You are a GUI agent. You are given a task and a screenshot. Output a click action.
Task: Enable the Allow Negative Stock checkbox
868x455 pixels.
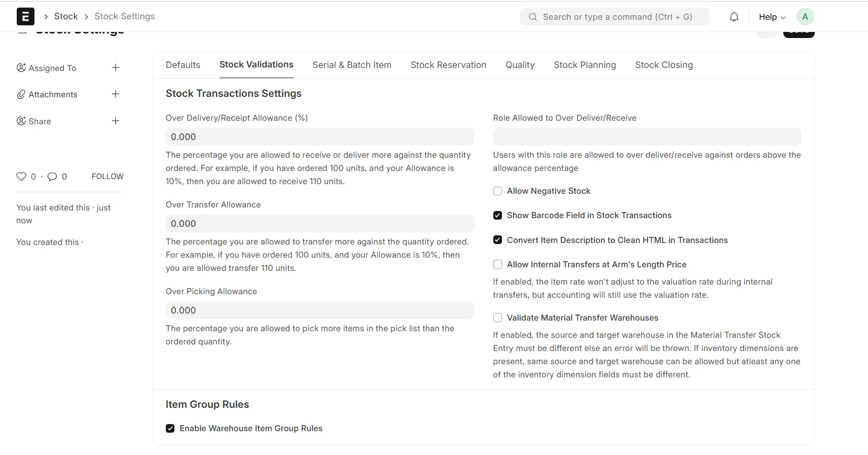coord(498,191)
